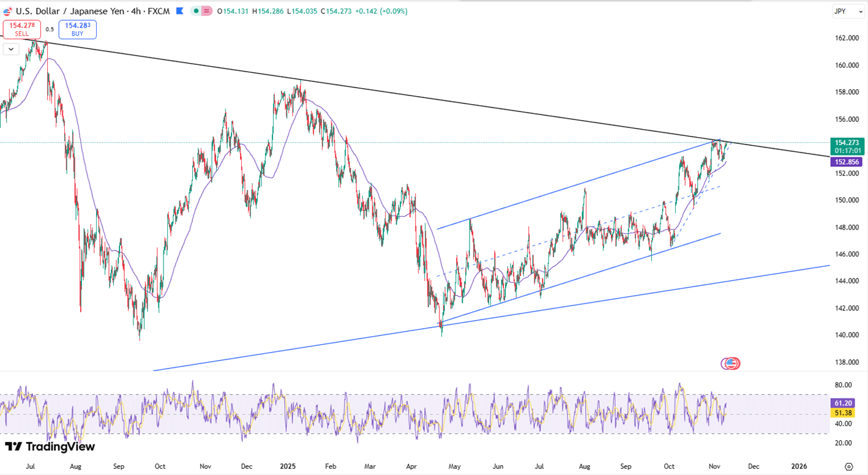Click the current price label 154.273
868x475 pixels.
[x=847, y=142]
